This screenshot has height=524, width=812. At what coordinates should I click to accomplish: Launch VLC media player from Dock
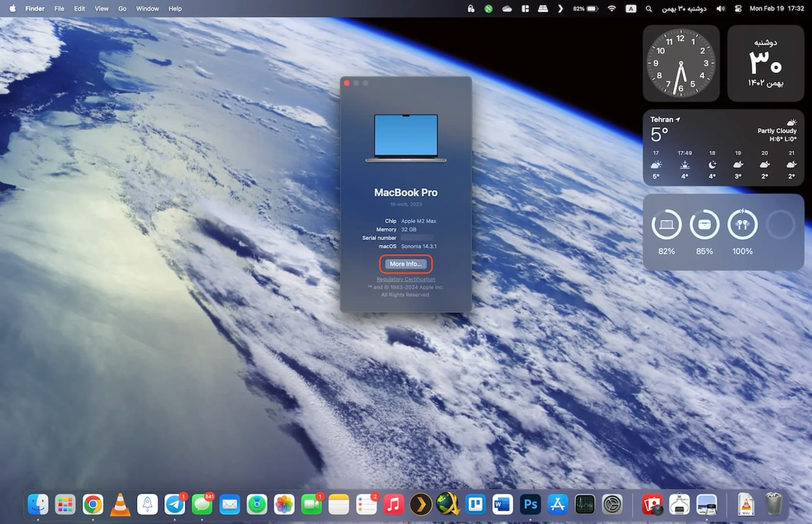click(120, 504)
